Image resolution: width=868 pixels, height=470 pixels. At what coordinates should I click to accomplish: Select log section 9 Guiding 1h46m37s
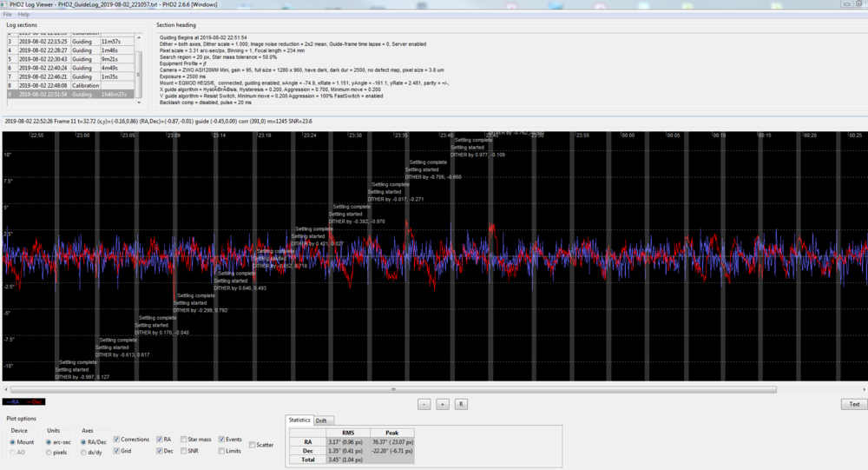click(x=70, y=94)
